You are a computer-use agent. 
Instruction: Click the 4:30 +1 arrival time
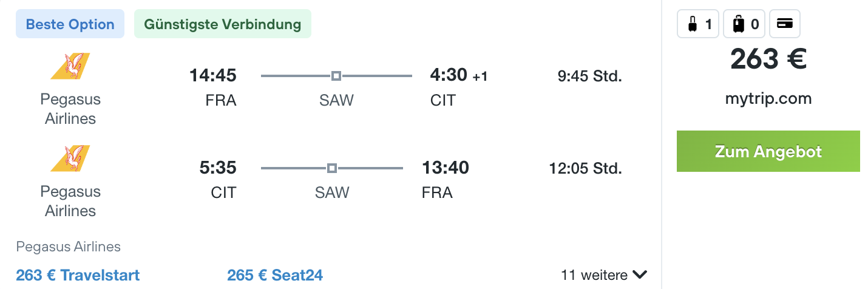pyautogui.click(x=458, y=75)
